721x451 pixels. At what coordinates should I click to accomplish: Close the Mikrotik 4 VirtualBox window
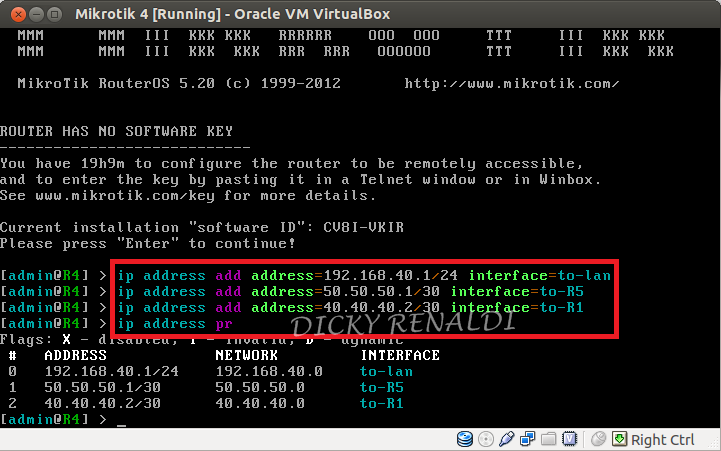[18, 14]
